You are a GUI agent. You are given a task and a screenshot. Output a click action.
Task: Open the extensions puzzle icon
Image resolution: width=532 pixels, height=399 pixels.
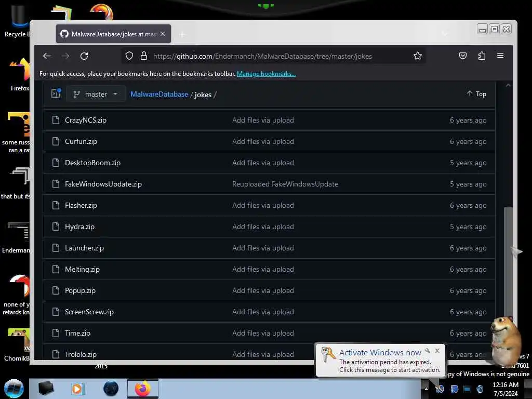click(x=482, y=56)
